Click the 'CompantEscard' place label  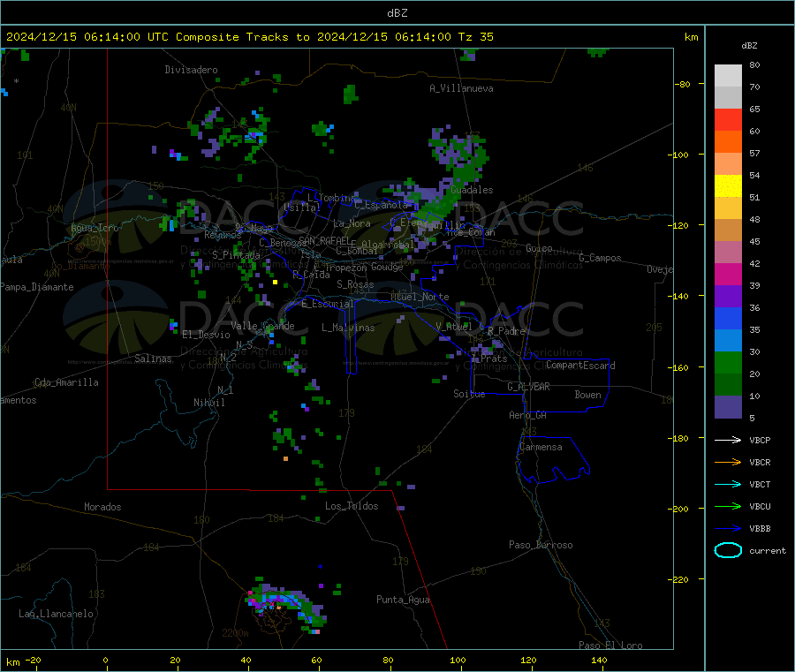point(580,366)
